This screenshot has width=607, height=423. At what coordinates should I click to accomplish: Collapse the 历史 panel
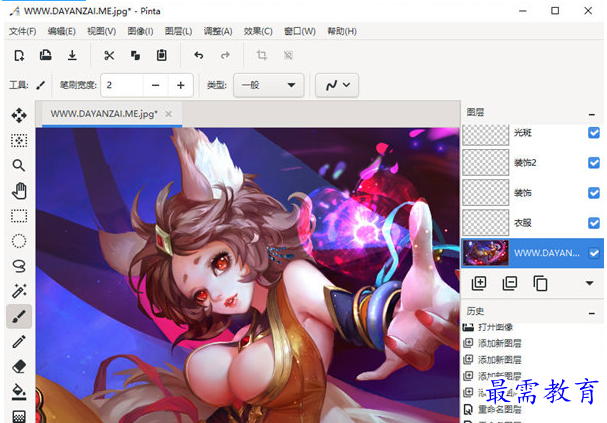coord(592,313)
